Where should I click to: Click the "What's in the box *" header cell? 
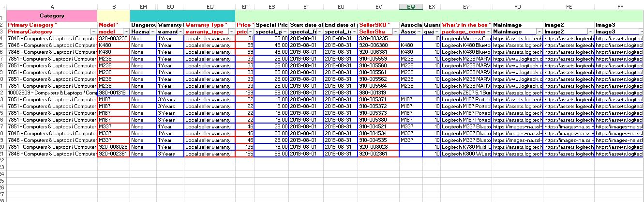466,25
